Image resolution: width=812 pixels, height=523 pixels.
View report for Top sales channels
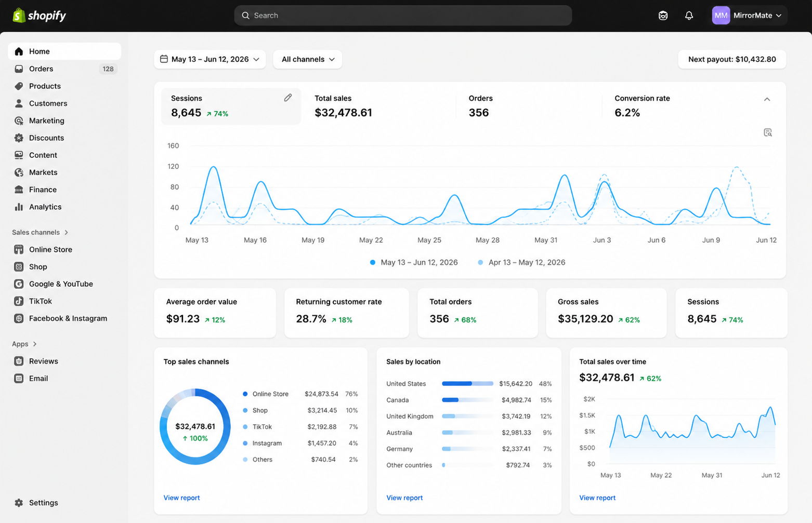point(181,498)
